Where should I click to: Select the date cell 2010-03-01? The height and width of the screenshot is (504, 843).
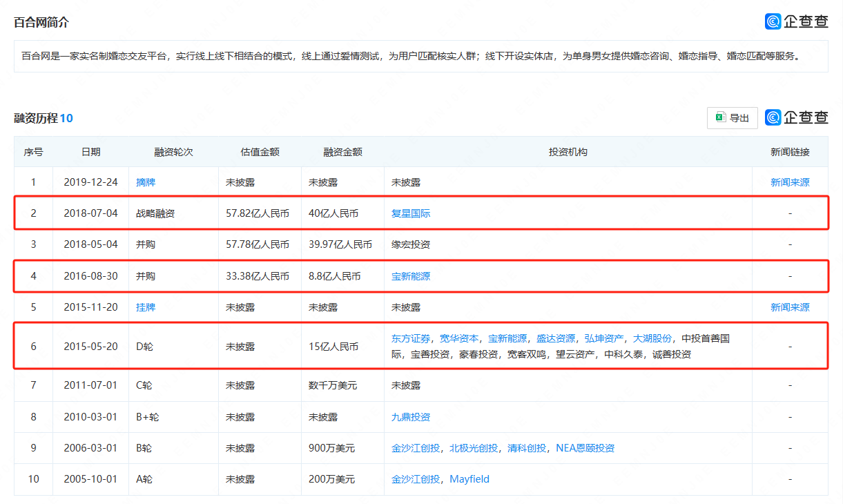(x=90, y=417)
